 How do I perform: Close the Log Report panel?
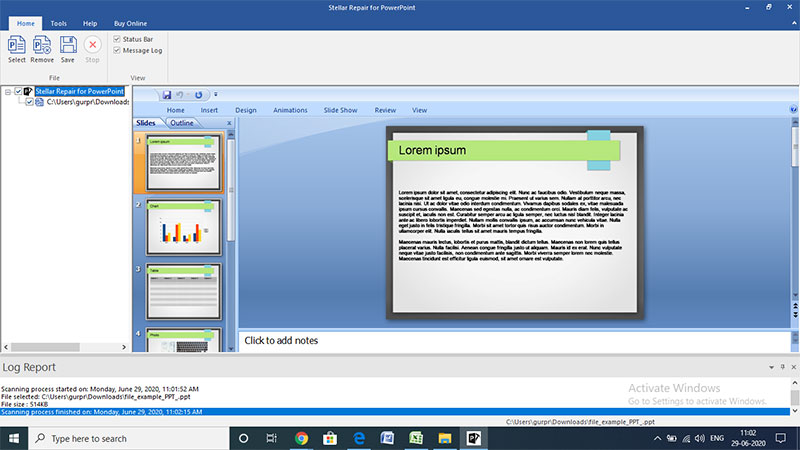(794, 367)
